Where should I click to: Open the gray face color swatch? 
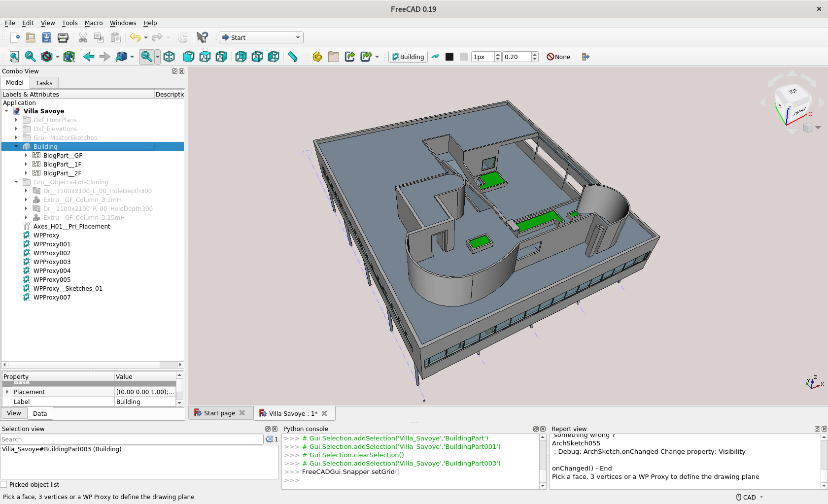464,57
